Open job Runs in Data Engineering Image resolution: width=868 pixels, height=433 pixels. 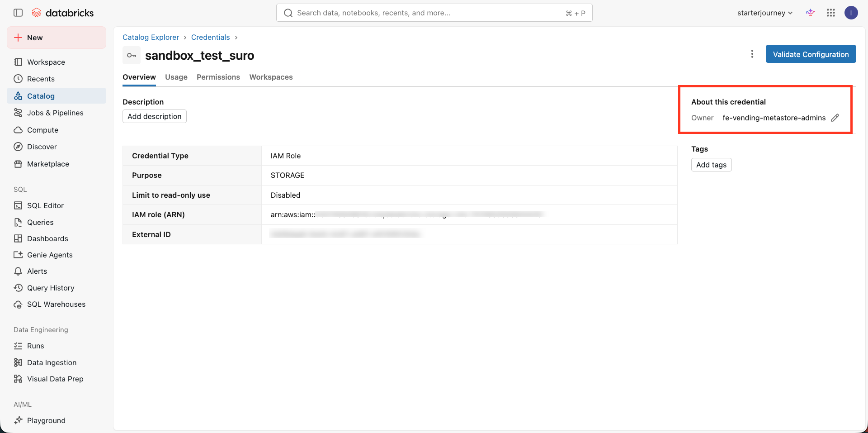point(57,346)
